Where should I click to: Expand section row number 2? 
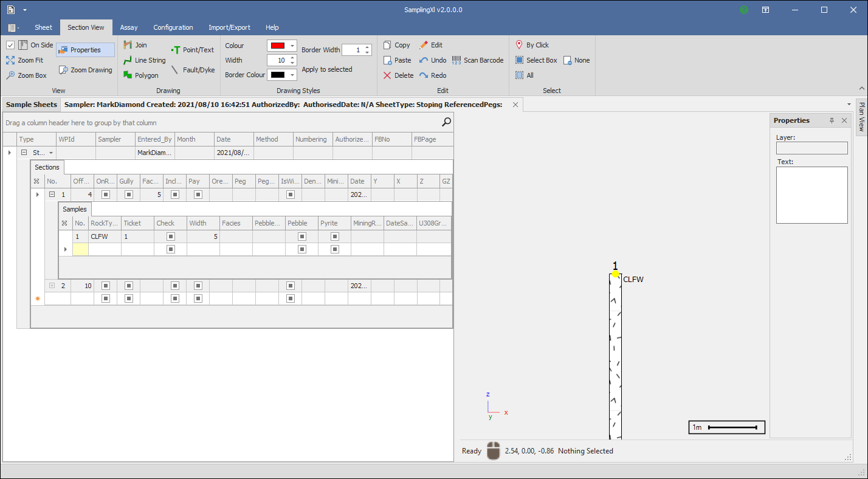[52, 286]
